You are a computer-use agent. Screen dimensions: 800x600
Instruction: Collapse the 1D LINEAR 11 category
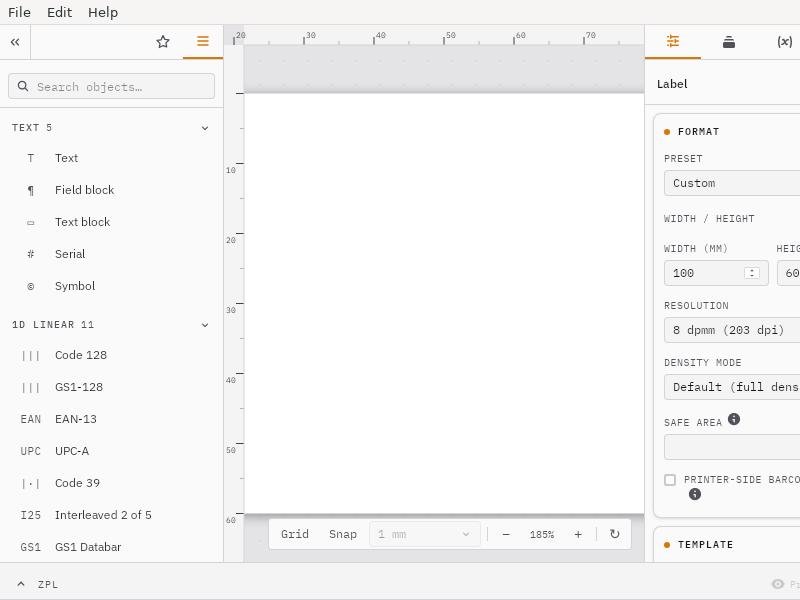point(205,325)
